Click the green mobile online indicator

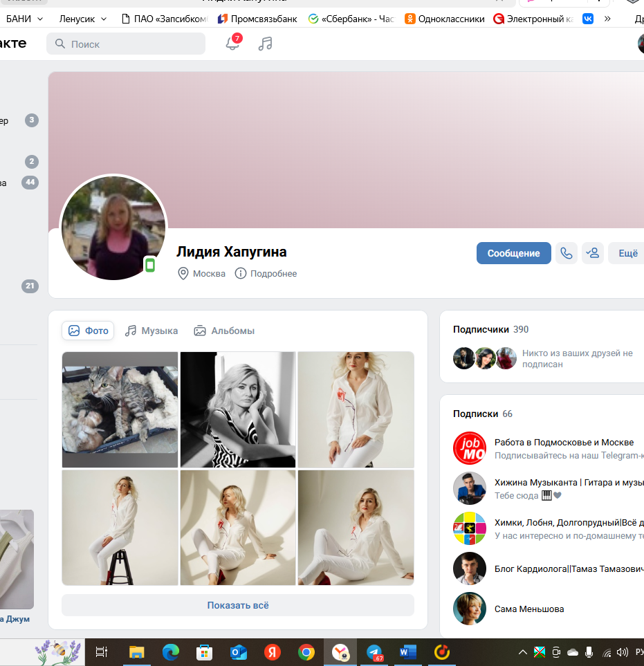(150, 265)
